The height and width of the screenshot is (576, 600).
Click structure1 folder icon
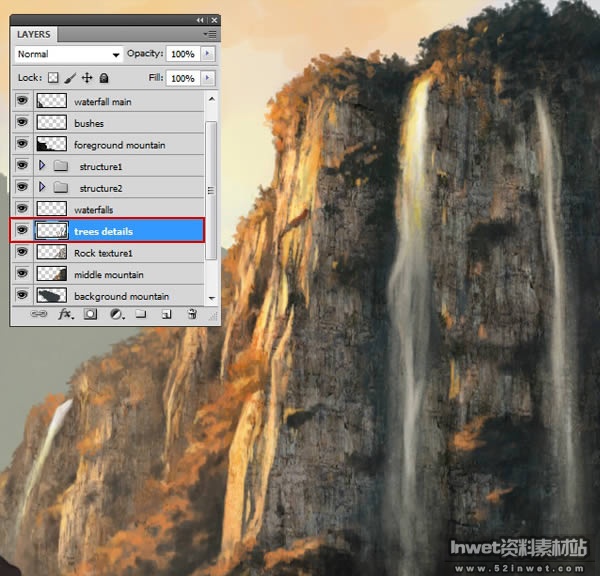point(60,166)
